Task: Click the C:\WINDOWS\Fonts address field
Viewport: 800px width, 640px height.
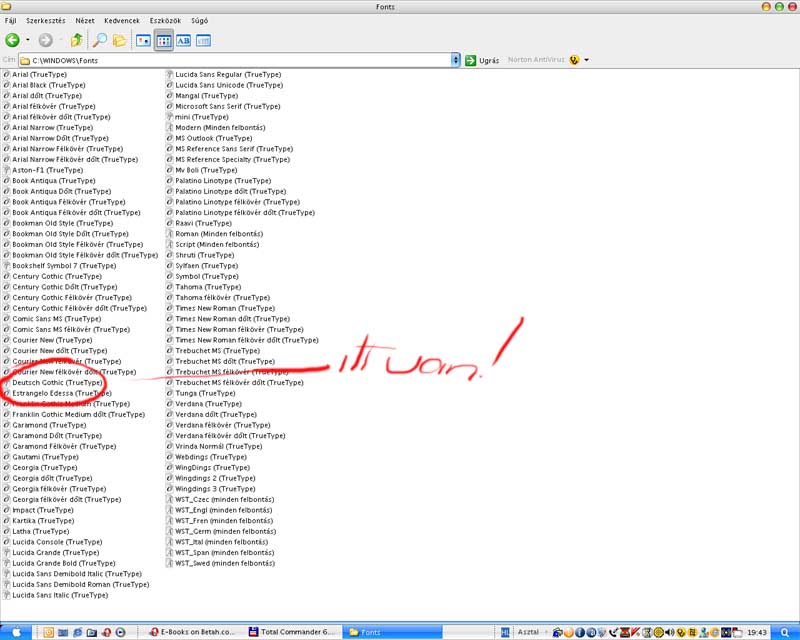Action: pos(240,61)
